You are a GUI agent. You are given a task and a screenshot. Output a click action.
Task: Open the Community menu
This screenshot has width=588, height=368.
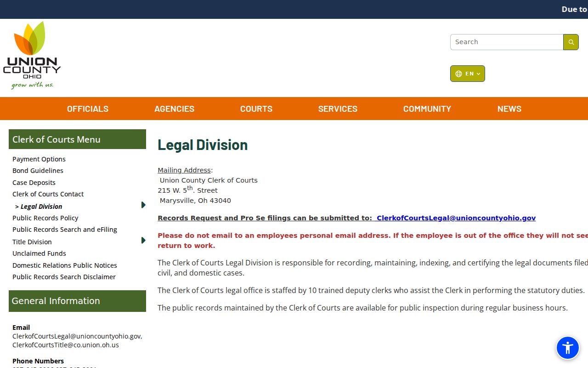pos(427,109)
